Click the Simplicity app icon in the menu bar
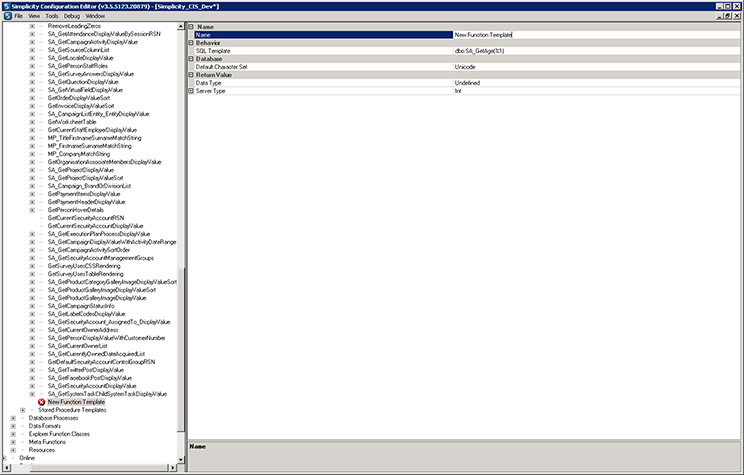744x475 pixels. [8, 16]
